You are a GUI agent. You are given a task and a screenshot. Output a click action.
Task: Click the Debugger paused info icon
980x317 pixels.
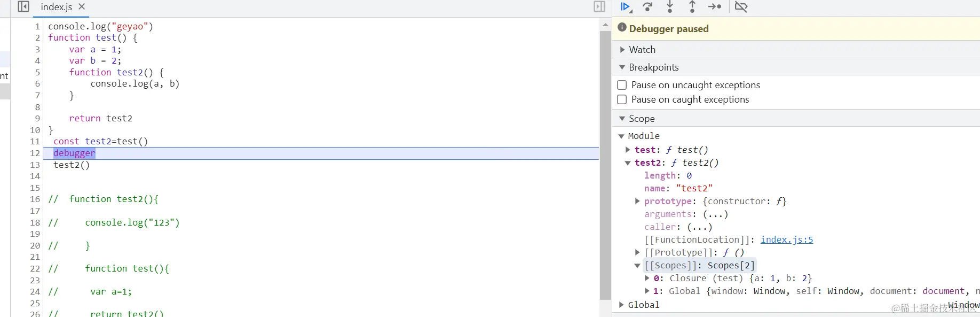pos(622,28)
